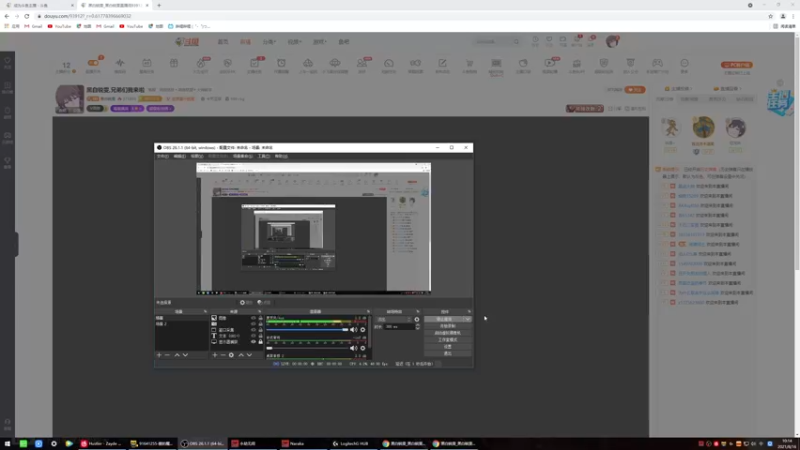
Task: Click the pencil edit icon in Douyu streamer toolbar
Action: pos(442,63)
